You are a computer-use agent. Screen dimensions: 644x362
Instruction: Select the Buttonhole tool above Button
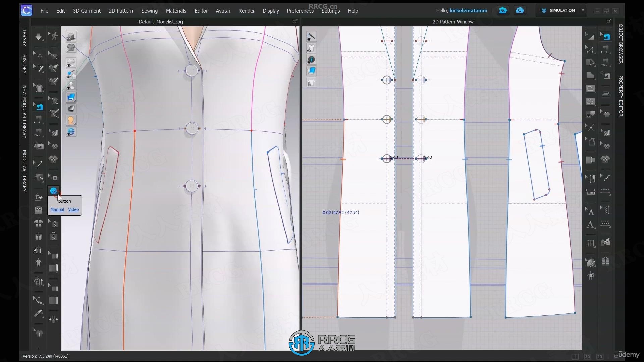pos(54,177)
